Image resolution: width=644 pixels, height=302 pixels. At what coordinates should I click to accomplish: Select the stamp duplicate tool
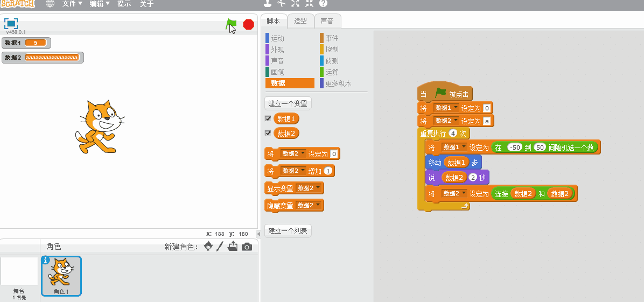(267, 3)
